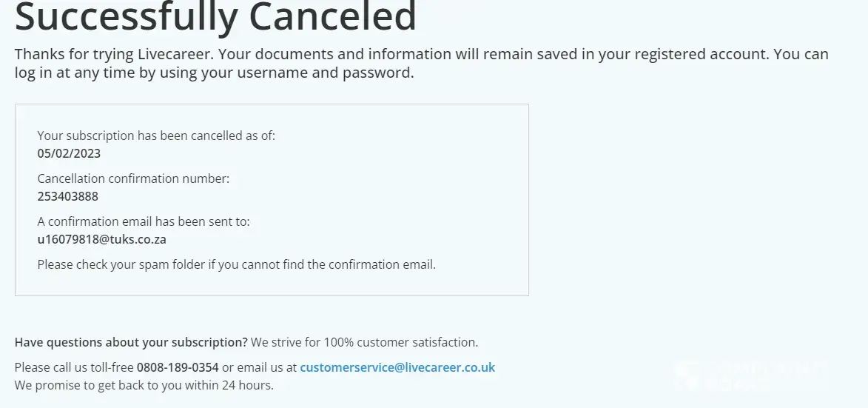Click the toll-free number 0808-189-0354
Screen dimensions: 868x408
(x=178, y=367)
